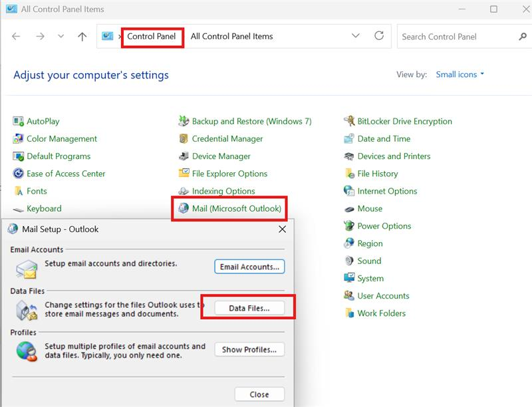Click the Close button in Mail Setup
The image size is (532, 407).
point(259,394)
